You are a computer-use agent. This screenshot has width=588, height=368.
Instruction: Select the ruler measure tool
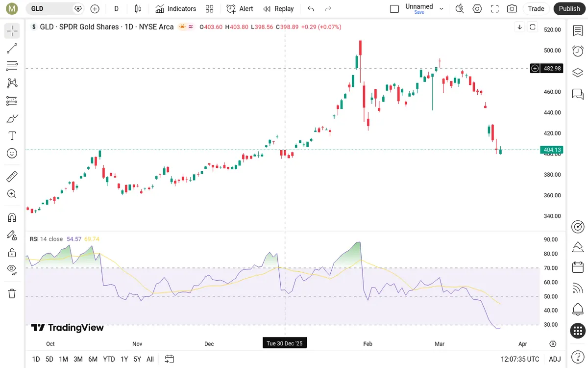coord(12,176)
